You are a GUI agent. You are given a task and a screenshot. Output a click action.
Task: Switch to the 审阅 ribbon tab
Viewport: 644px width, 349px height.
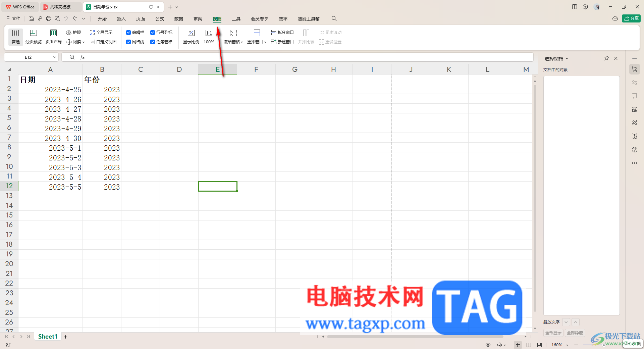pyautogui.click(x=198, y=19)
